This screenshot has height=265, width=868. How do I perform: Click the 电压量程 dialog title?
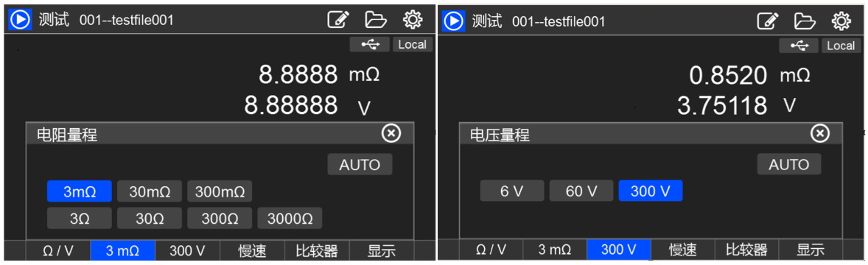(x=500, y=135)
